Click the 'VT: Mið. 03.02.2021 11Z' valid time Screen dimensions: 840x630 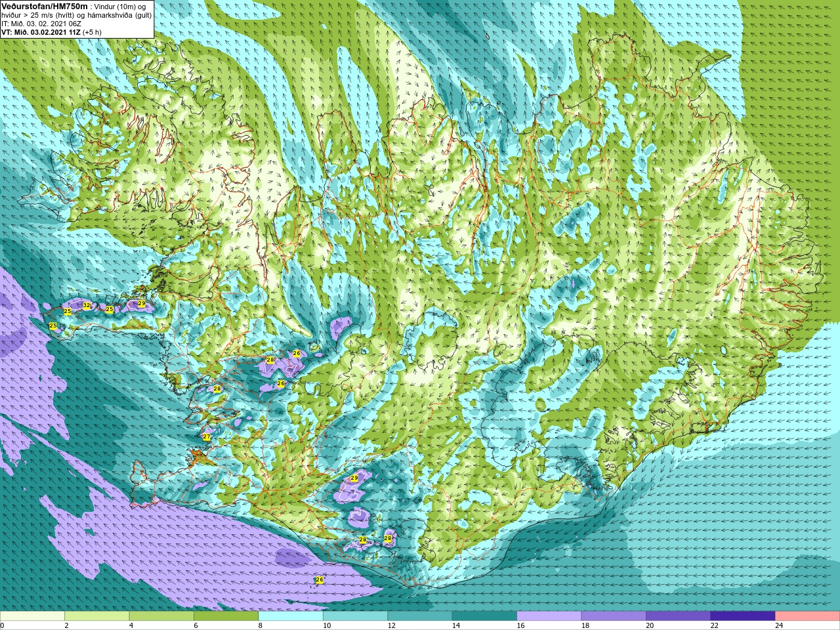[41, 32]
